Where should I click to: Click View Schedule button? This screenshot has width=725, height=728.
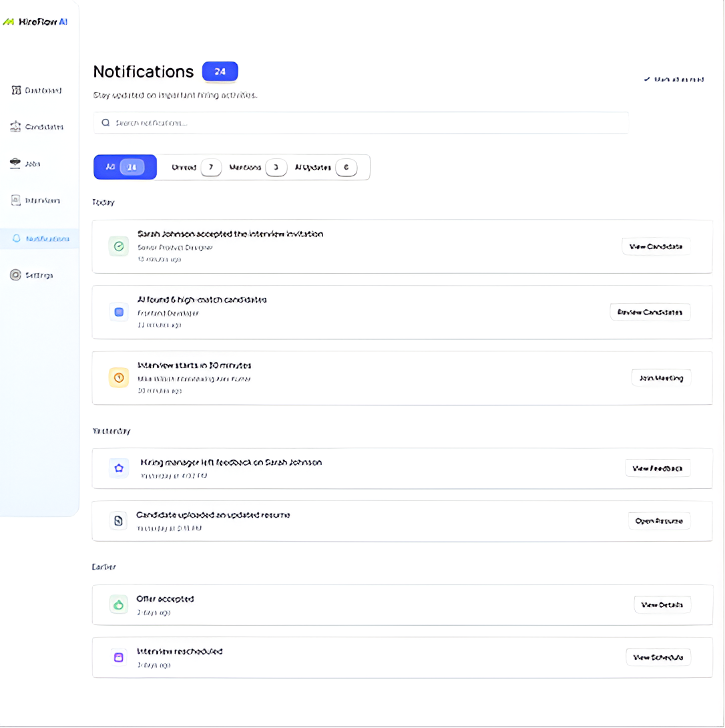point(658,657)
